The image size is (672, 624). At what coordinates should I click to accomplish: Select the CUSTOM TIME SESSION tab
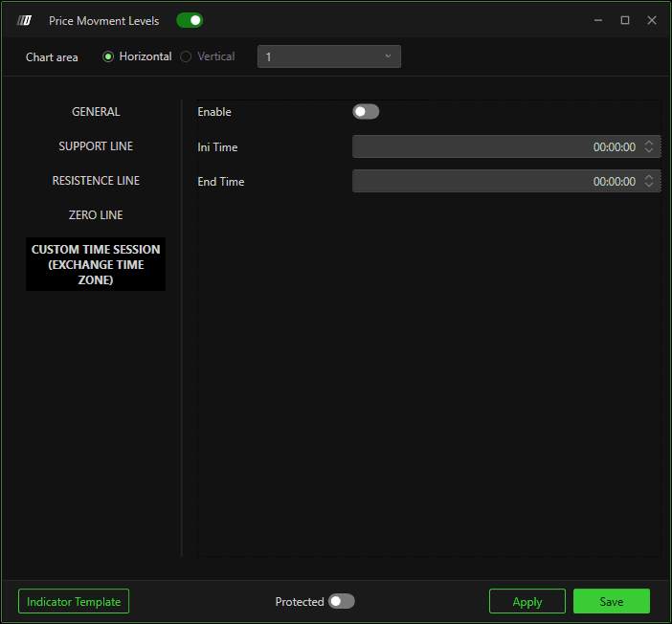[96, 264]
